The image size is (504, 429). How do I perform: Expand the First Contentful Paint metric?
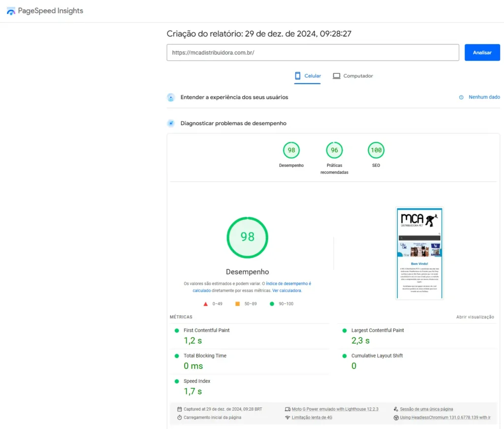206,330
